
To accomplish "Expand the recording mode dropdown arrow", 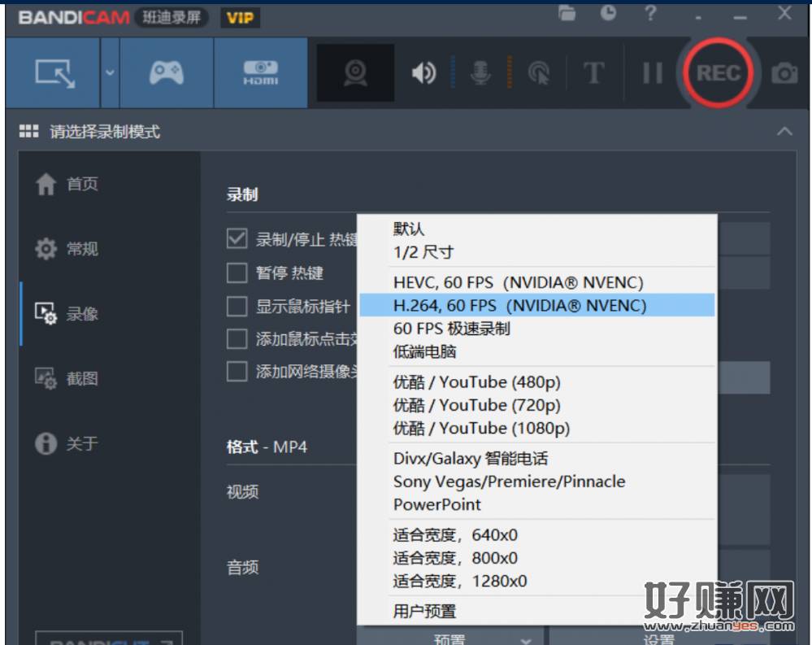I will tap(110, 74).
